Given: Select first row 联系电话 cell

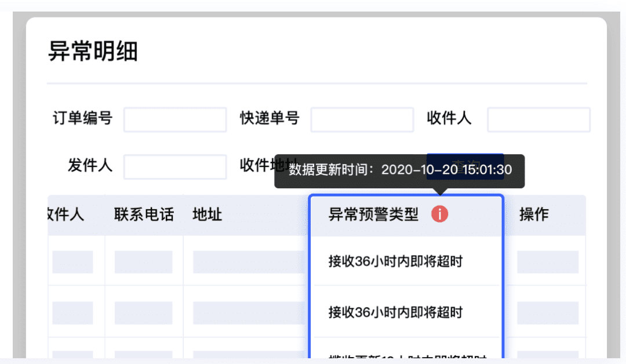Looking at the screenshot, I should click(x=143, y=262).
